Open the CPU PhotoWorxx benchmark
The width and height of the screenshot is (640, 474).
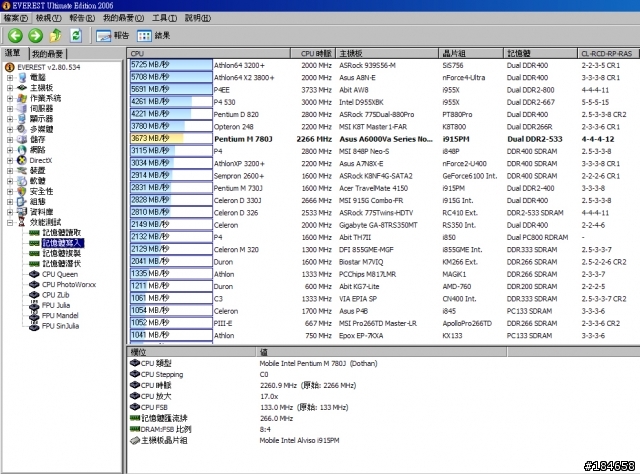(x=69, y=285)
